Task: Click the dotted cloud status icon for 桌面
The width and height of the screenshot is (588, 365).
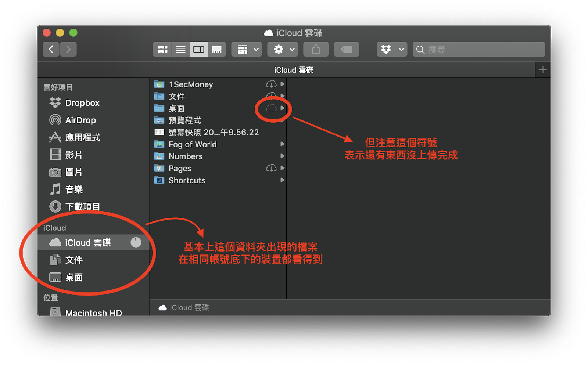Action: [271, 108]
